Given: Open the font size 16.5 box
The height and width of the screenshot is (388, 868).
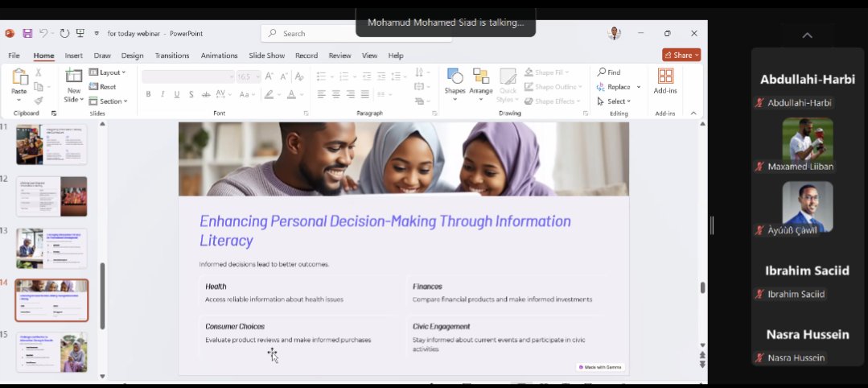Looking at the screenshot, I should tap(249, 77).
